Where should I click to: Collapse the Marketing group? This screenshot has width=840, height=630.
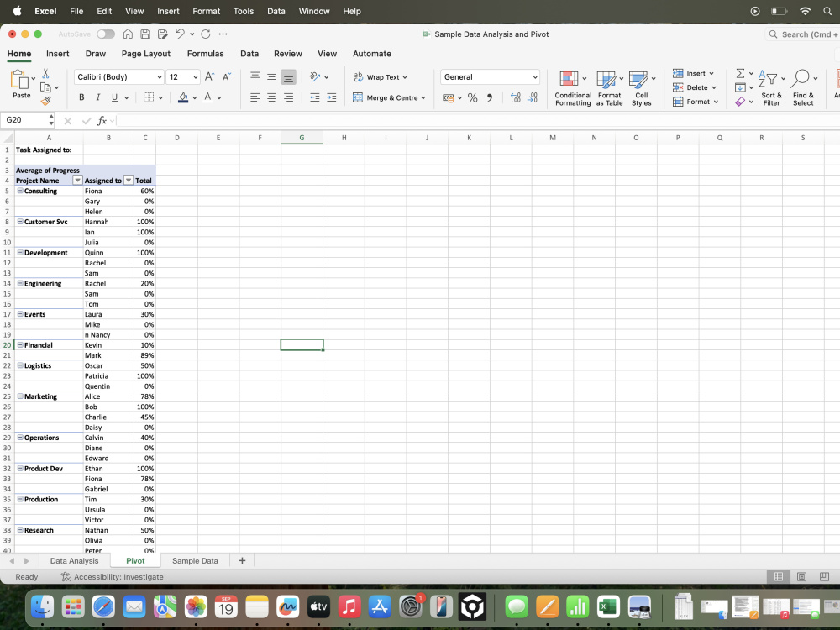[20, 396]
